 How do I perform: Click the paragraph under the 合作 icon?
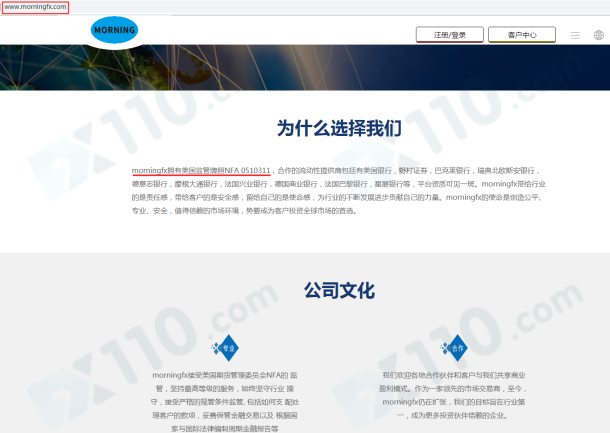454,395
